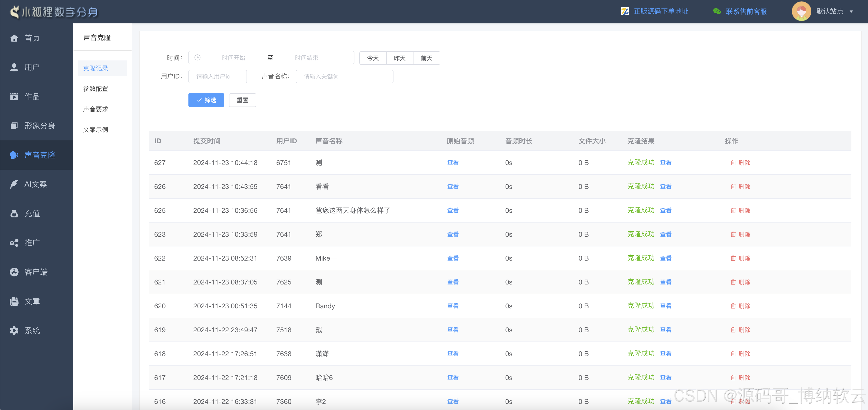Open the AI文案 feather icon
This screenshot has width=868, height=410.
click(x=14, y=184)
